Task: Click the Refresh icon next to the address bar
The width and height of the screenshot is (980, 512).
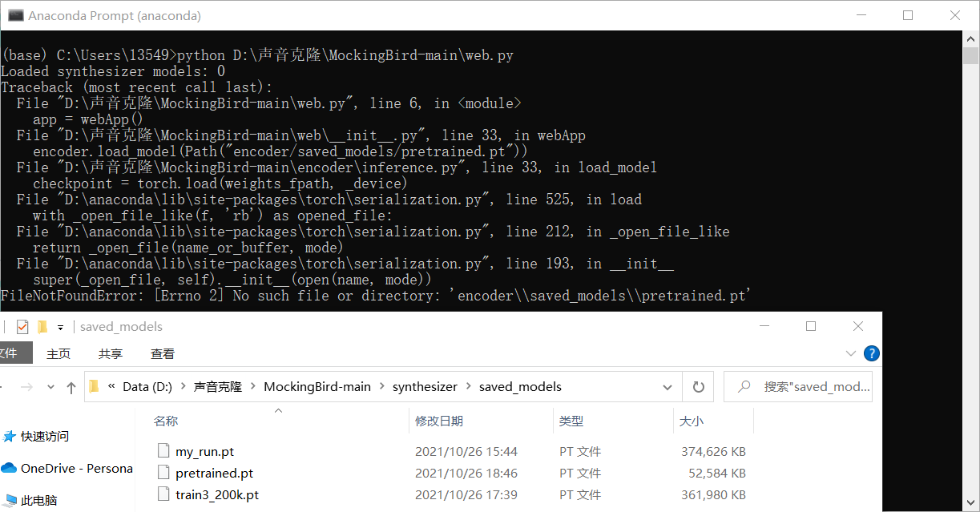Action: click(697, 386)
